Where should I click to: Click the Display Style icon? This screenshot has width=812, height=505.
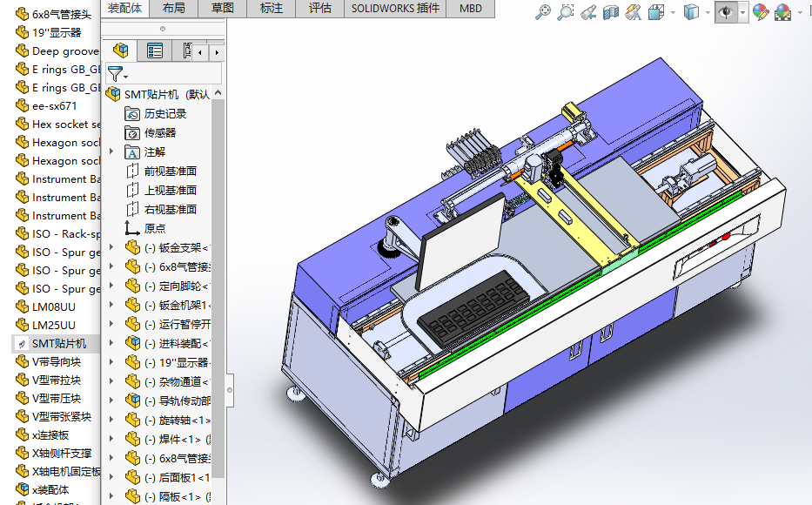pos(691,12)
